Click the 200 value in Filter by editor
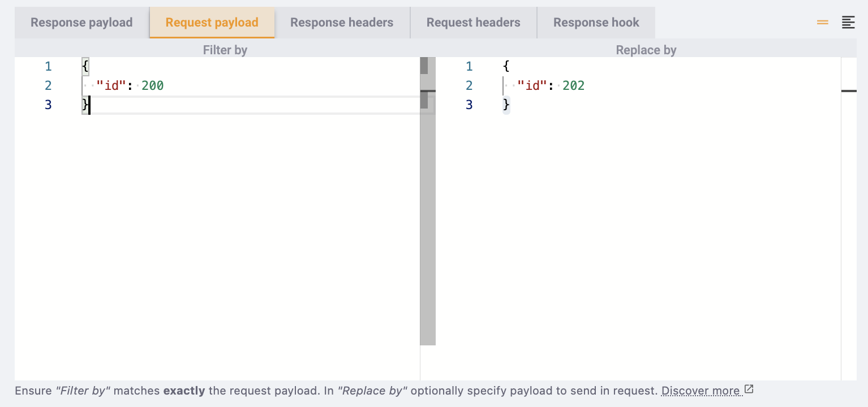 pos(153,86)
